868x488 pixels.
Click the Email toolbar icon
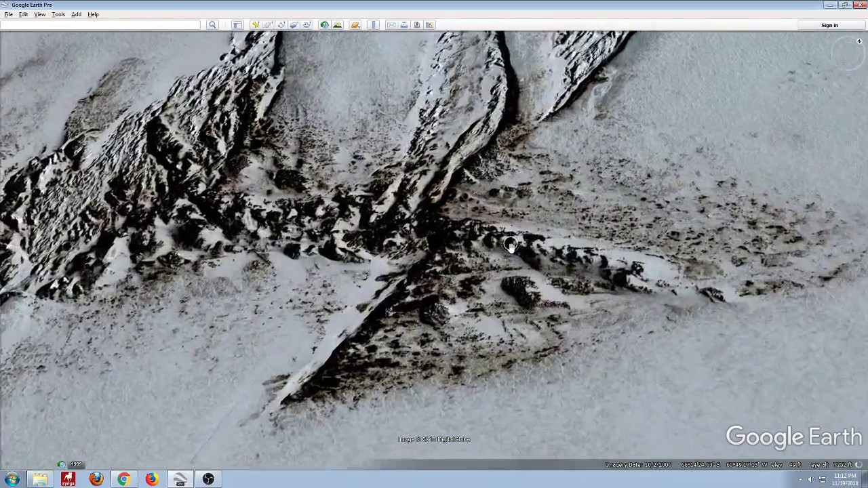point(391,25)
